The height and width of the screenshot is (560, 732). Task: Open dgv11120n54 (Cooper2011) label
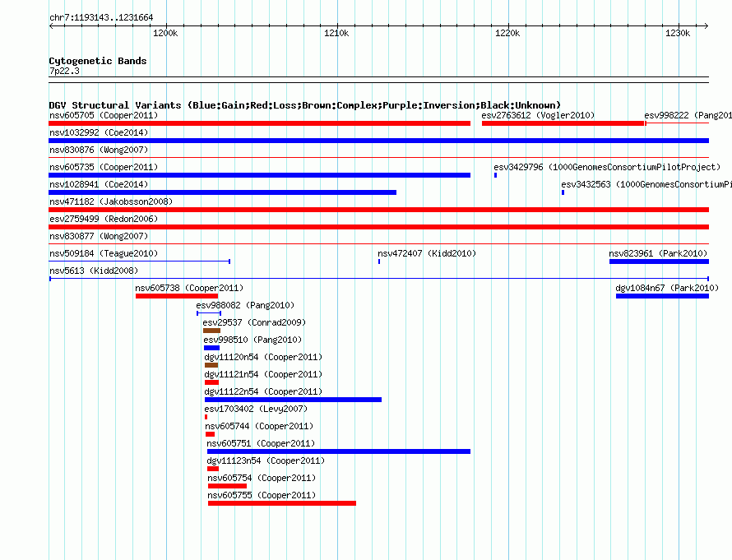(263, 357)
